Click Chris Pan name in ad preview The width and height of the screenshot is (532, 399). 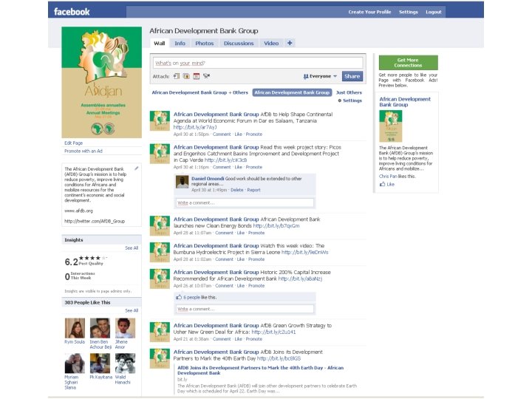[388, 176]
